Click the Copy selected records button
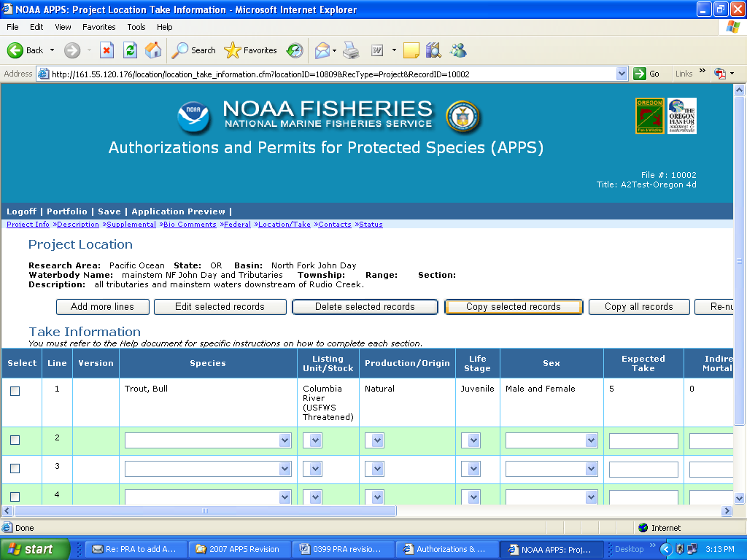The width and height of the screenshot is (747, 560). [x=514, y=307]
